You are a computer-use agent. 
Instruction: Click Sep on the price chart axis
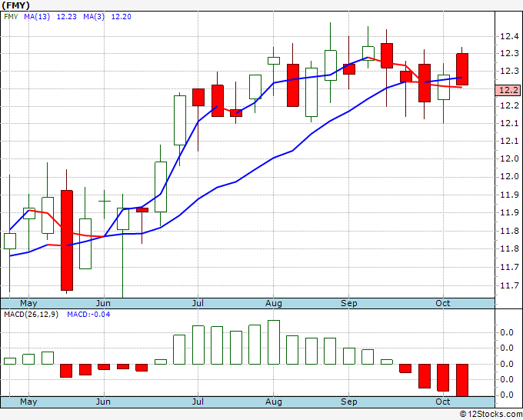(x=349, y=303)
